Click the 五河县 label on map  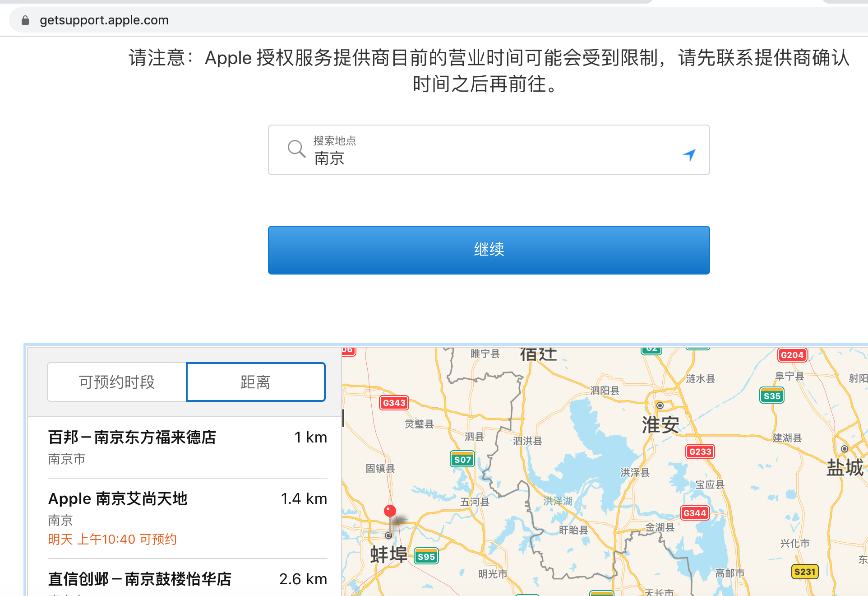[x=475, y=502]
